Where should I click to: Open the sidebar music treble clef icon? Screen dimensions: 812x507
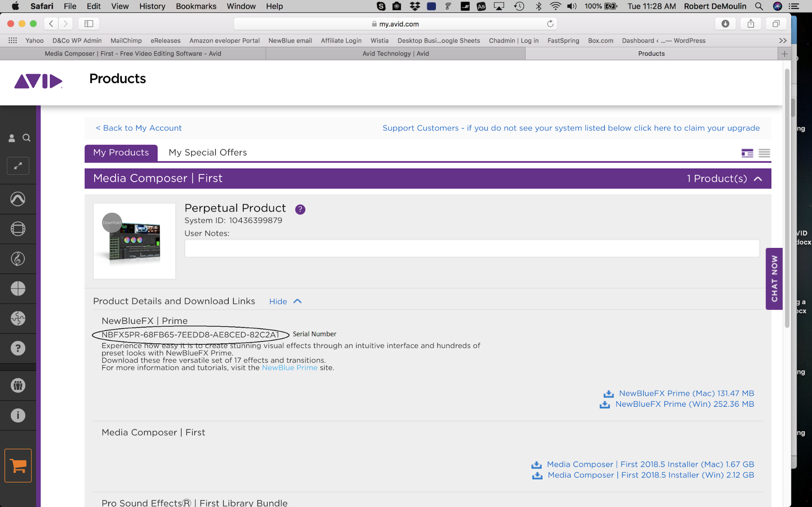(18, 259)
